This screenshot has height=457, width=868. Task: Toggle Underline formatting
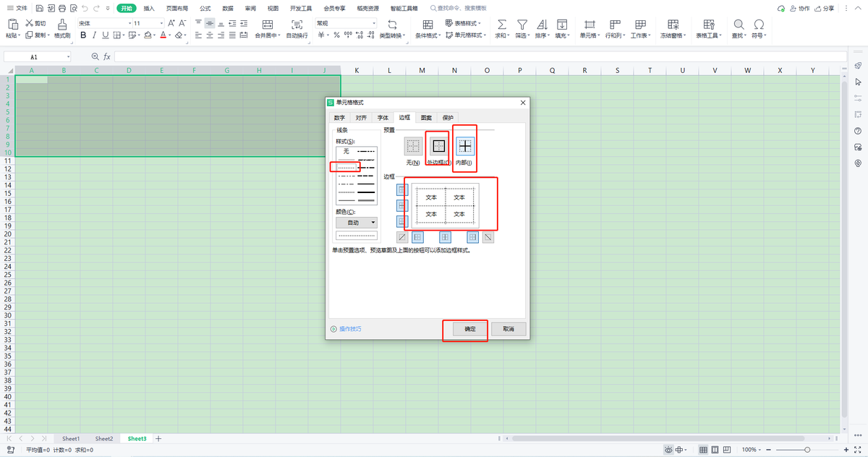point(106,35)
